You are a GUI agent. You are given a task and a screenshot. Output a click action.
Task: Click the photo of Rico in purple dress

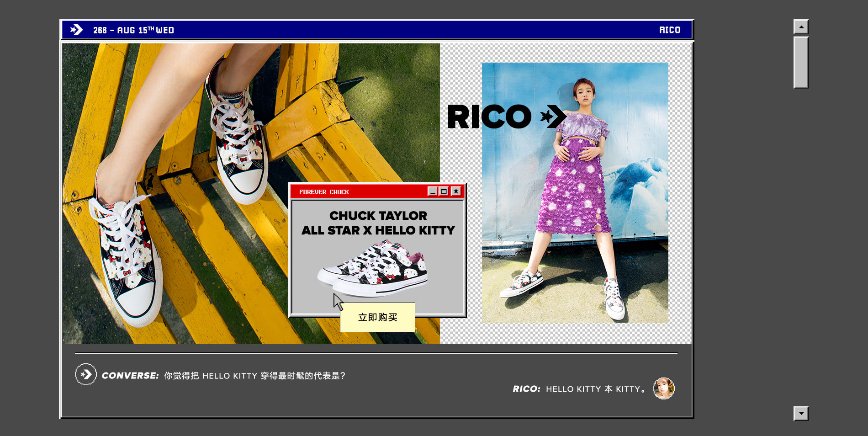click(x=575, y=193)
